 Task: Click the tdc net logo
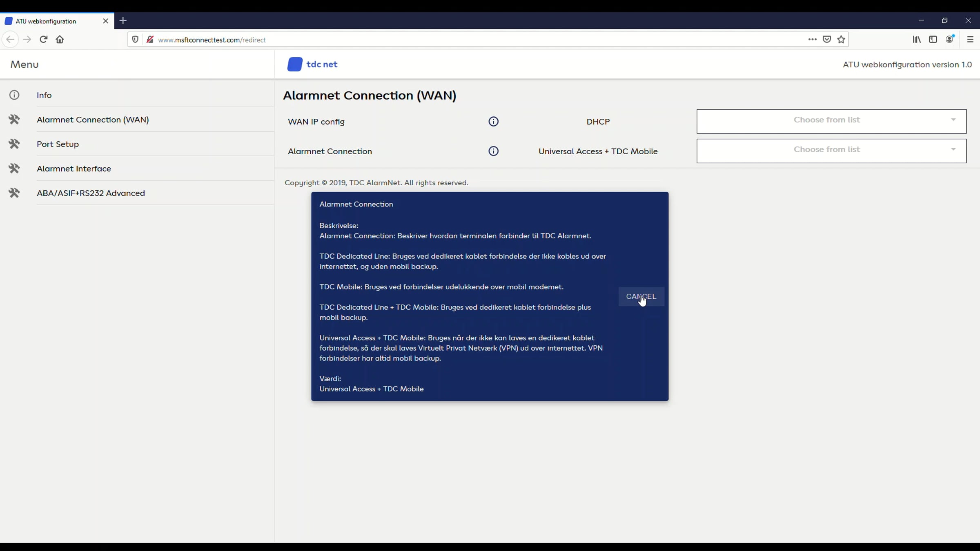coord(312,64)
